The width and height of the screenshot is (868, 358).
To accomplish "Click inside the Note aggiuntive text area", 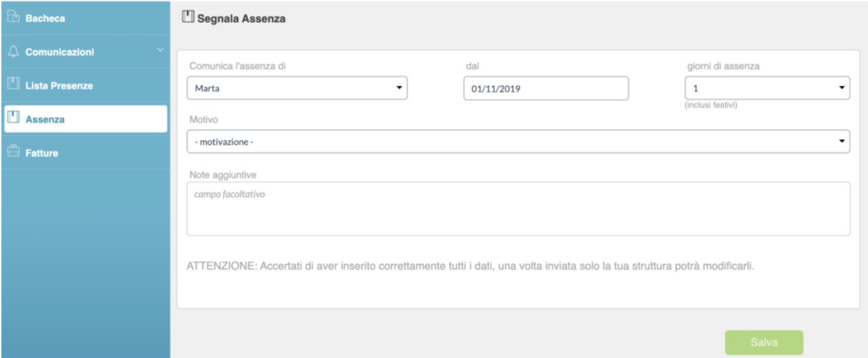I will pyautogui.click(x=518, y=209).
